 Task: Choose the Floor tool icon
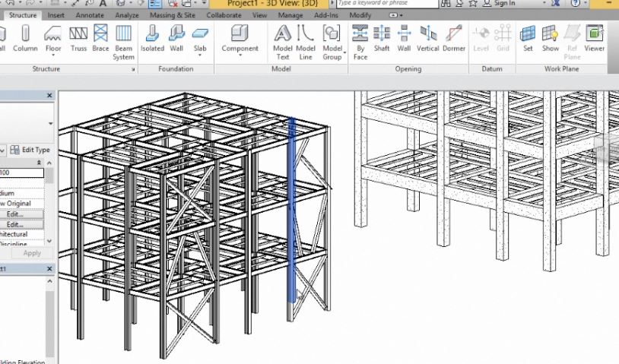[x=53, y=34]
